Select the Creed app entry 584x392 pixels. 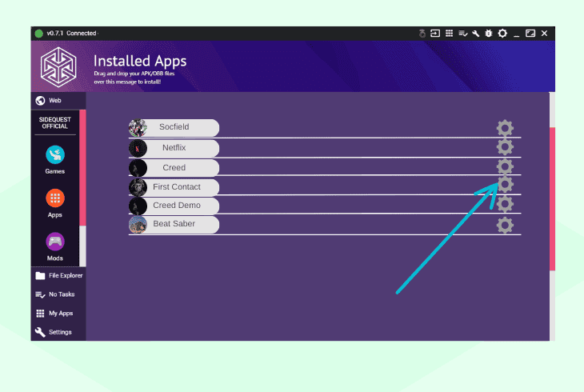point(174,168)
